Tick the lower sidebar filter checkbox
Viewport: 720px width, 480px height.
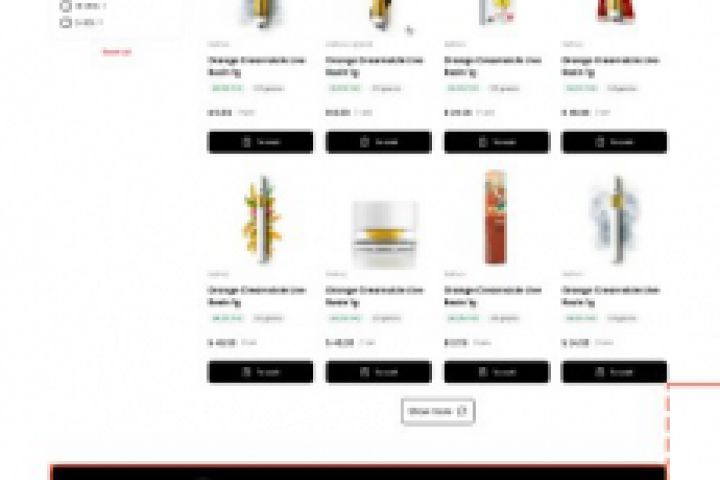66,22
